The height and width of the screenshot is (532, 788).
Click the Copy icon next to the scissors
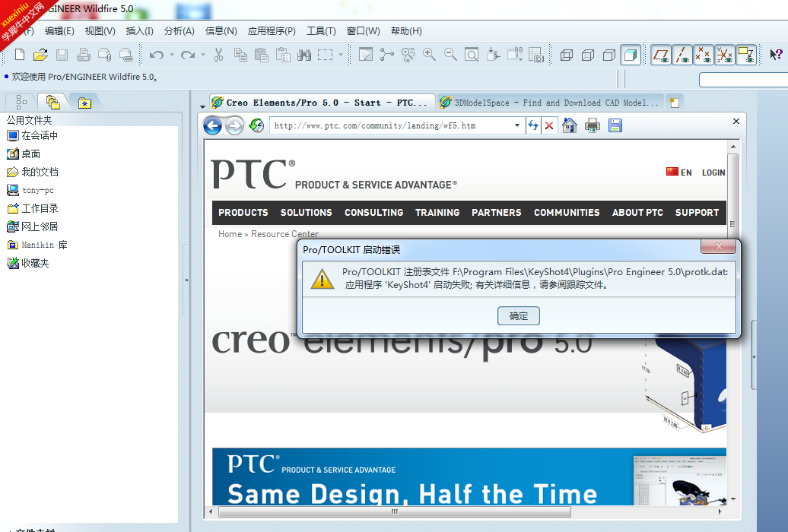coord(240,55)
